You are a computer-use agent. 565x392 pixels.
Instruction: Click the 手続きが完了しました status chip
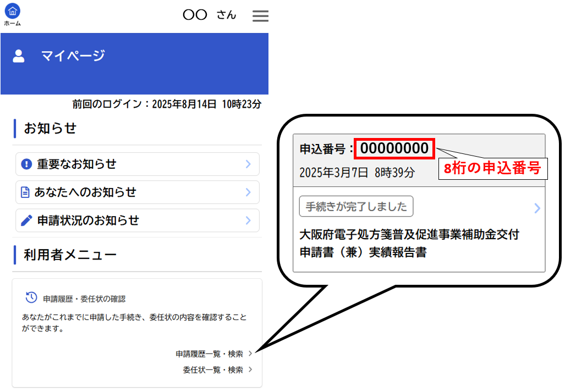[x=355, y=207]
